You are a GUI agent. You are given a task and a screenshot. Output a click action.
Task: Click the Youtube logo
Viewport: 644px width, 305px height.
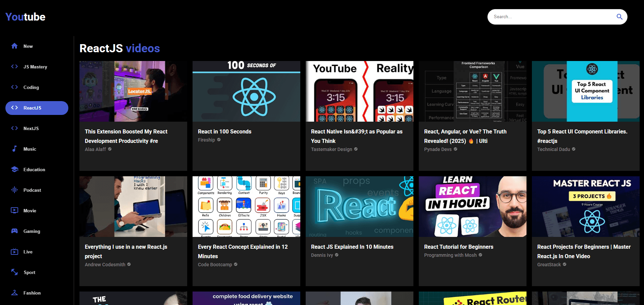pos(25,17)
